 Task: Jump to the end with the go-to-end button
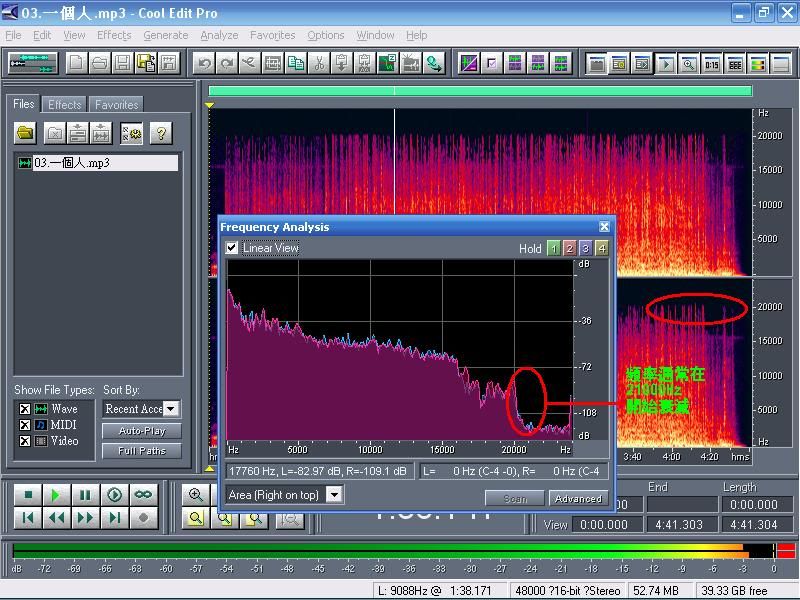[114, 518]
